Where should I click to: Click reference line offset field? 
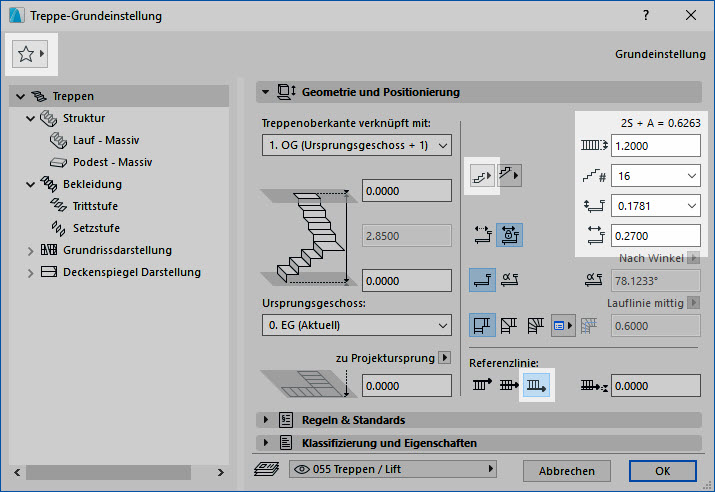pos(656,386)
